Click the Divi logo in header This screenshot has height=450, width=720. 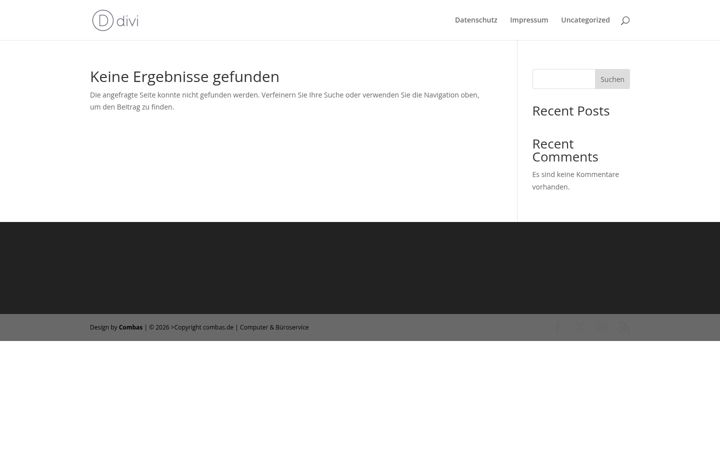click(x=115, y=20)
